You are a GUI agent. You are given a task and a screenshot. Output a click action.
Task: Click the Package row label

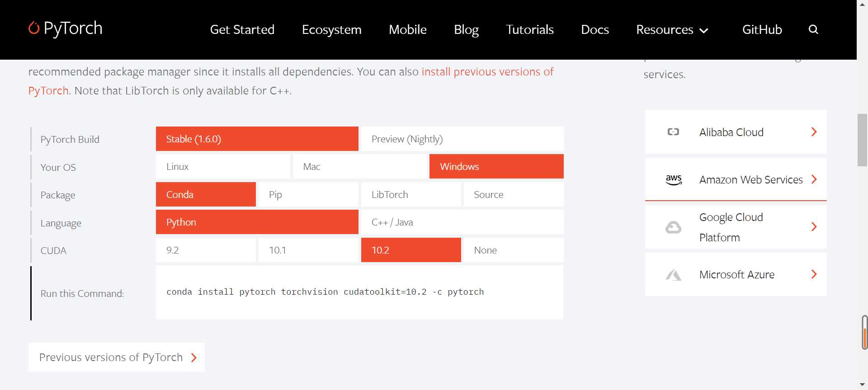(x=58, y=195)
